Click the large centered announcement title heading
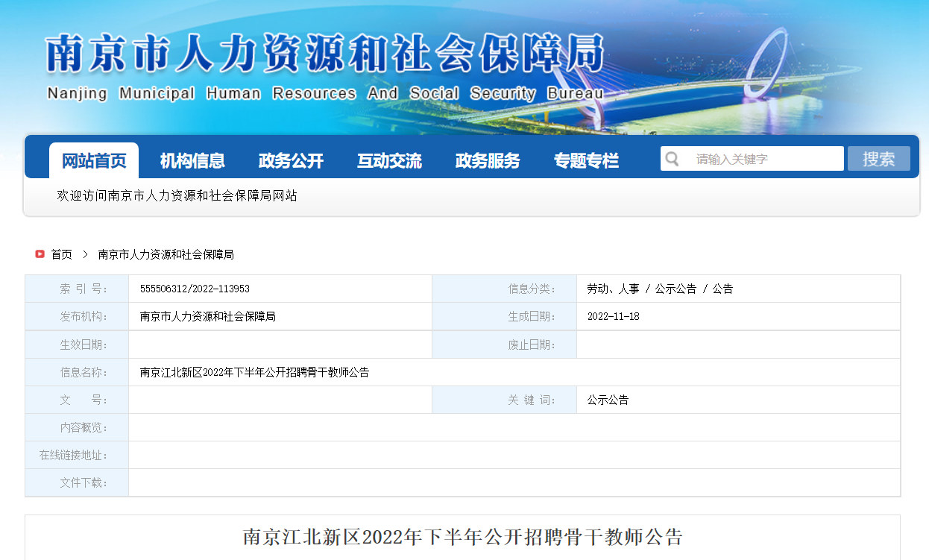Image resolution: width=929 pixels, height=560 pixels. (x=462, y=537)
